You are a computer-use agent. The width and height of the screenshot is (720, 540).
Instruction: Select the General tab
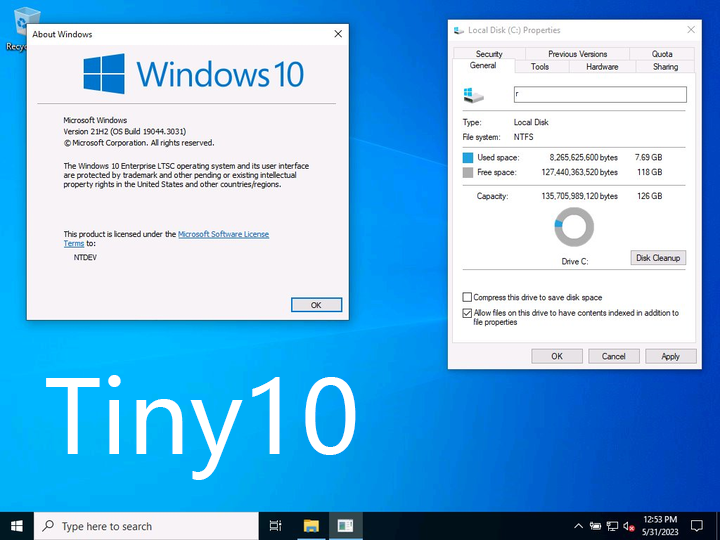pos(483,66)
